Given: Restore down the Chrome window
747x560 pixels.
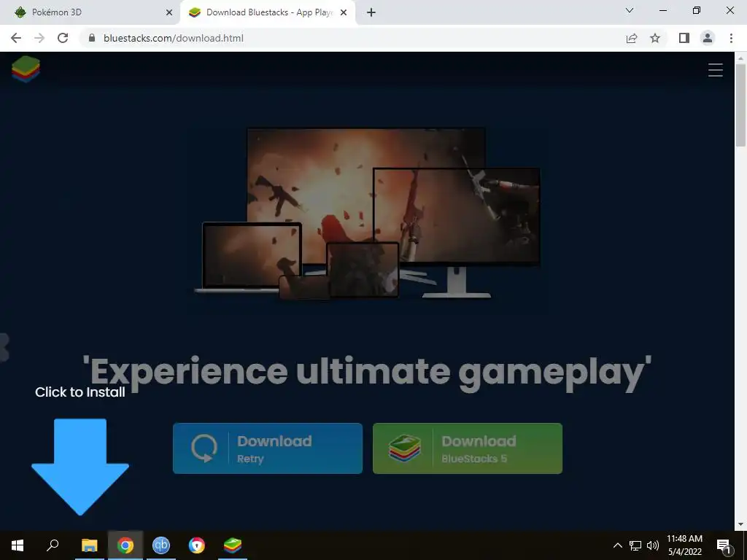Looking at the screenshot, I should (x=697, y=10).
